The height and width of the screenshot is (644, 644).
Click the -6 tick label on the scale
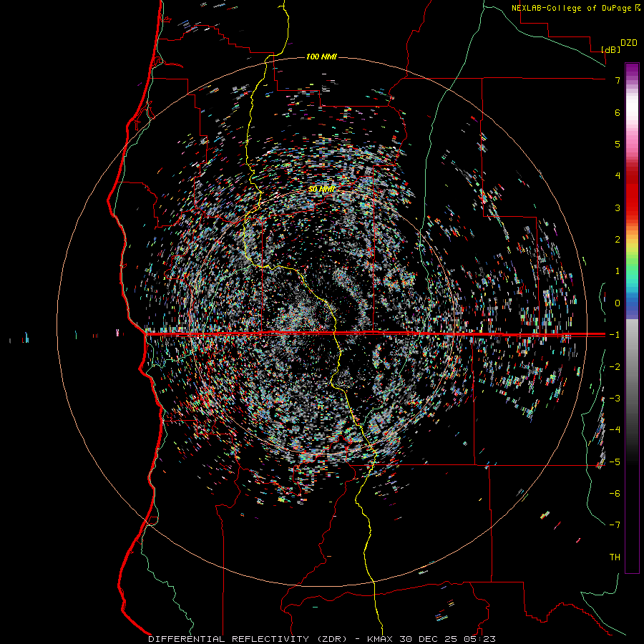[615, 493]
